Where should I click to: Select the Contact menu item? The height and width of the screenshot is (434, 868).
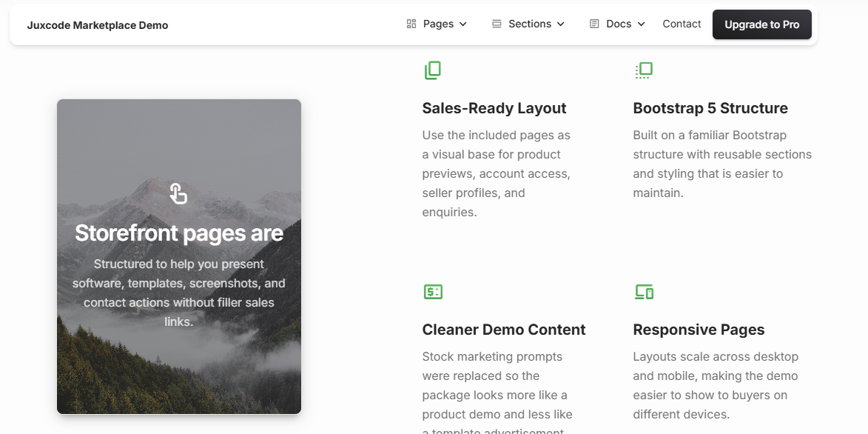[x=681, y=24]
